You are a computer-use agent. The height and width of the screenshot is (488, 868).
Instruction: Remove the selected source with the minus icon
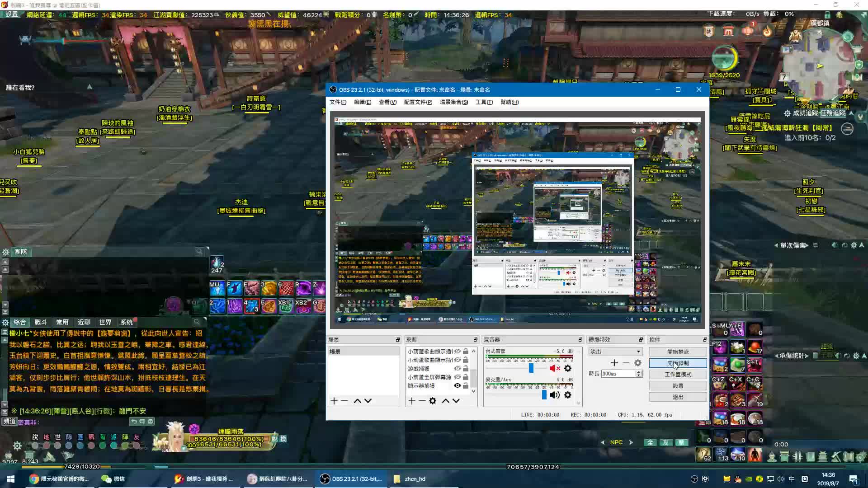[x=422, y=401]
